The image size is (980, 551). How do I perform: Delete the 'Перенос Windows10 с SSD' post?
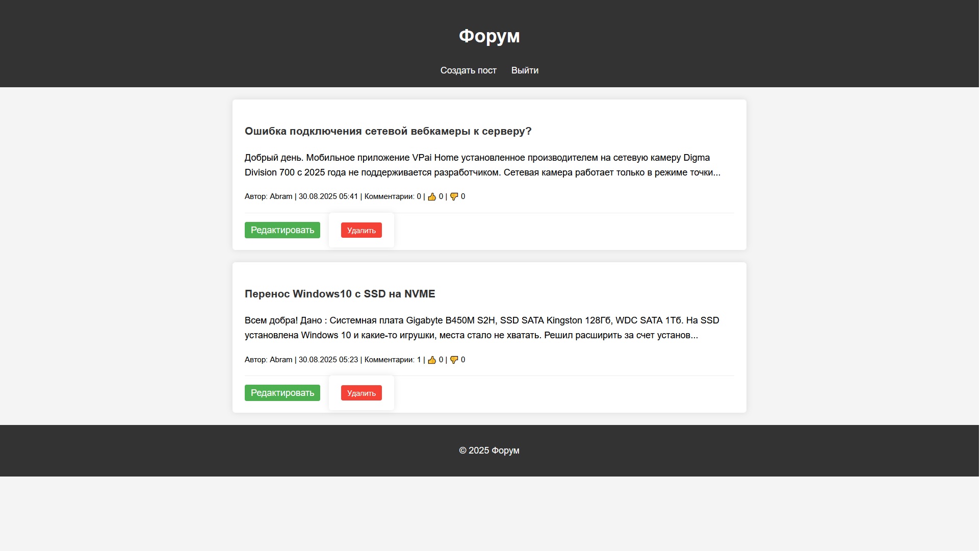point(361,393)
